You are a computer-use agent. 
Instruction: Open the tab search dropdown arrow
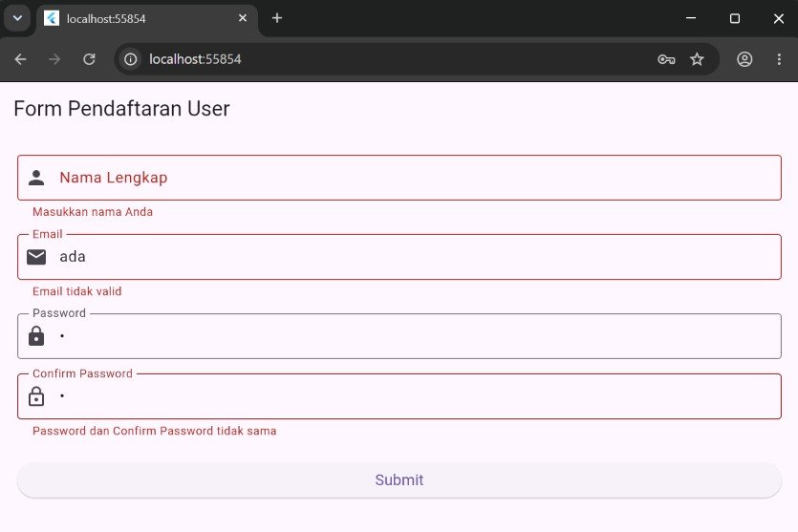17,18
